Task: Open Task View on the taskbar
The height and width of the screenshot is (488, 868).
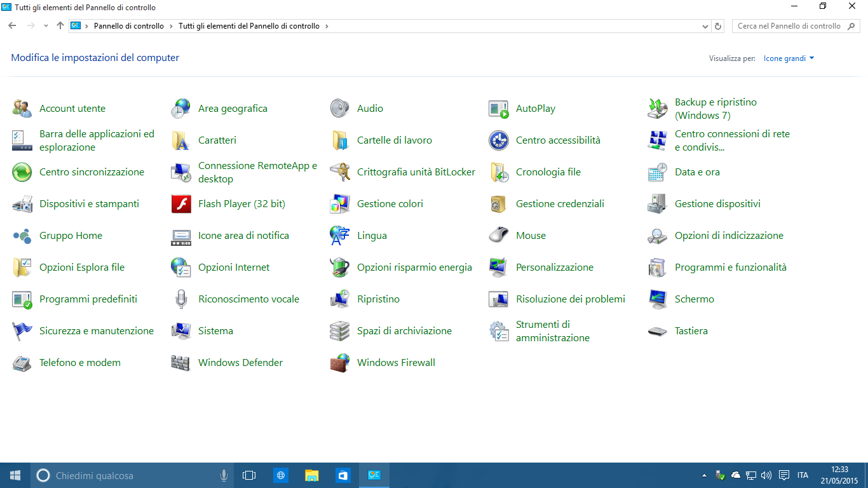Action: (249, 475)
